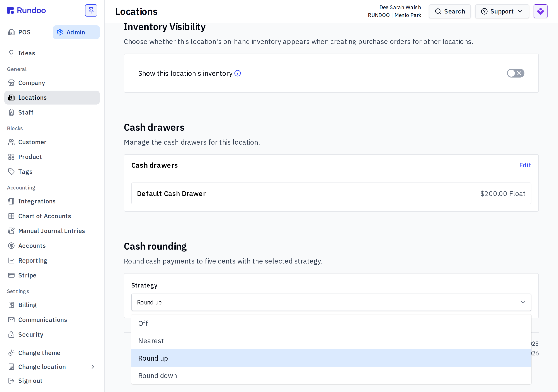Screen dimensions: 558x392
Task: Expand the Change location submenu arrow
Action: click(93, 367)
